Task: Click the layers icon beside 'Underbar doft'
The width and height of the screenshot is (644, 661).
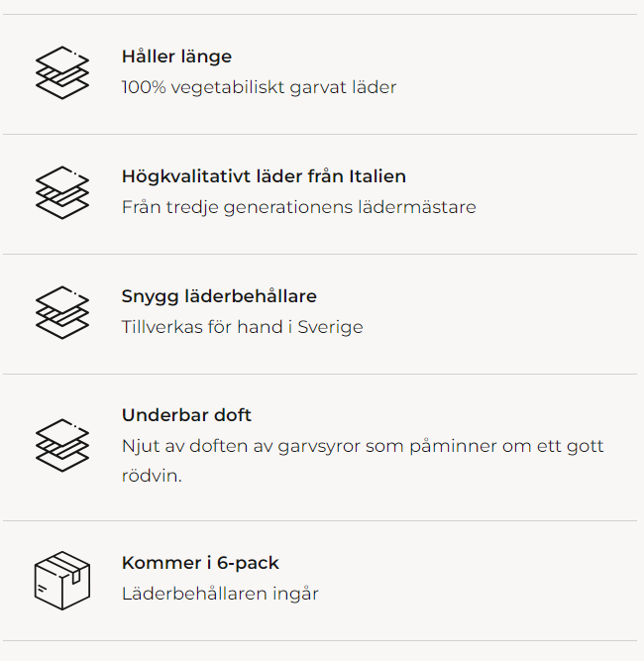Action: (x=62, y=446)
